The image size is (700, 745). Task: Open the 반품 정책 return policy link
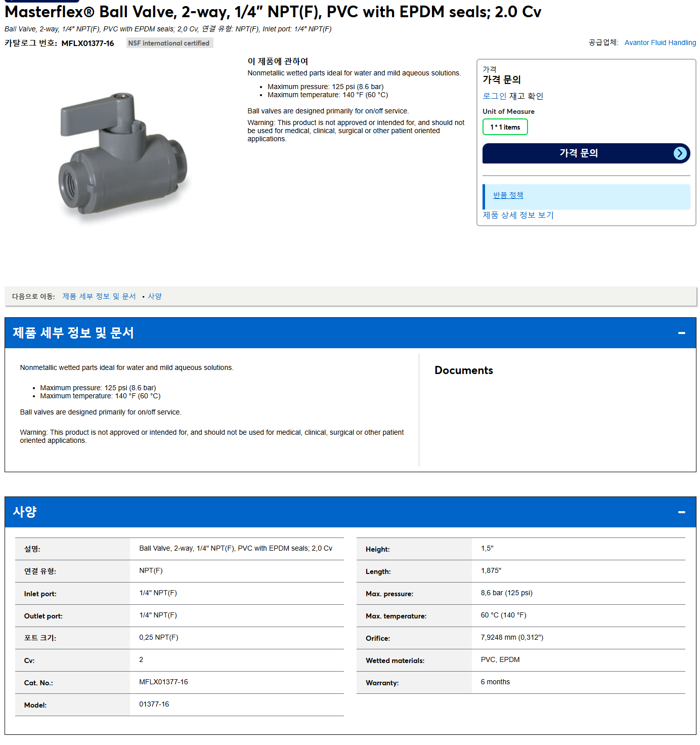[508, 195]
